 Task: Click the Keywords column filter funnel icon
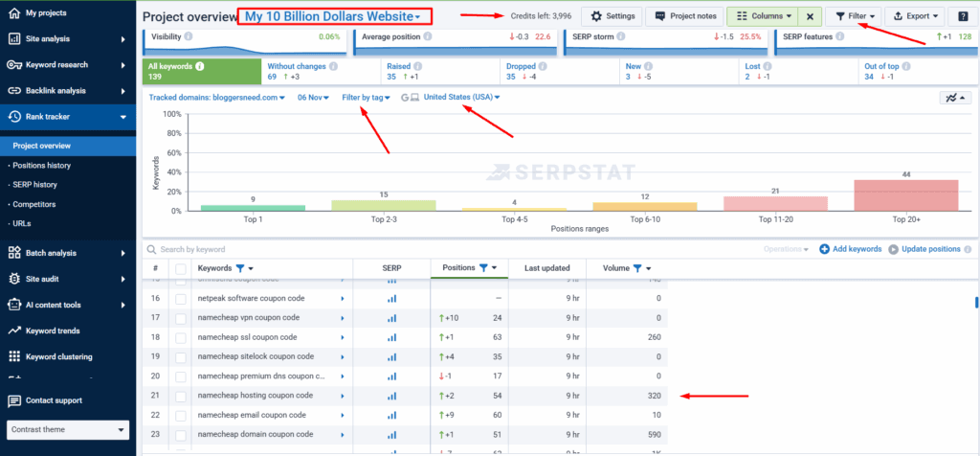240,267
